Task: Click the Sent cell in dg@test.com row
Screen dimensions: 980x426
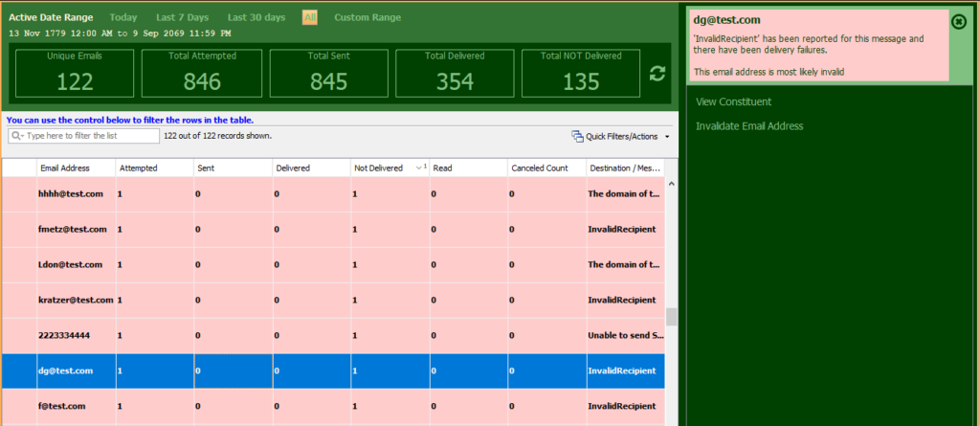Action: pyautogui.click(x=234, y=370)
